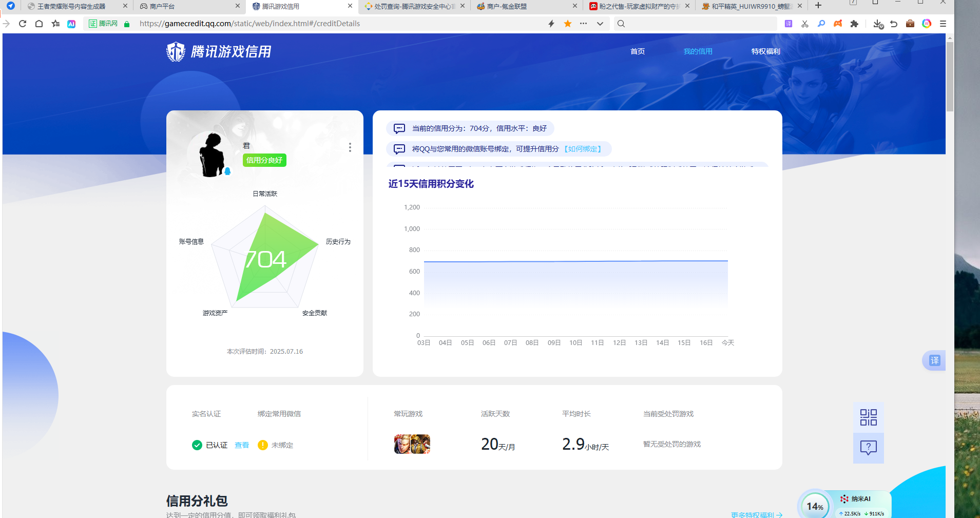980x518 pixels.
Task: Close the 腾讯游戏信用 tab
Action: pos(350,6)
